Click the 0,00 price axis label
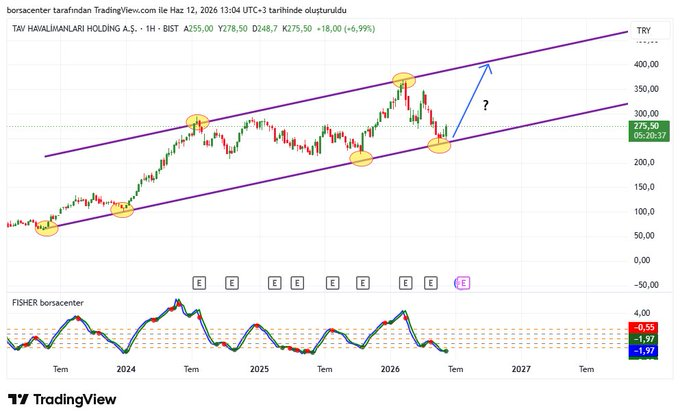 [642, 260]
